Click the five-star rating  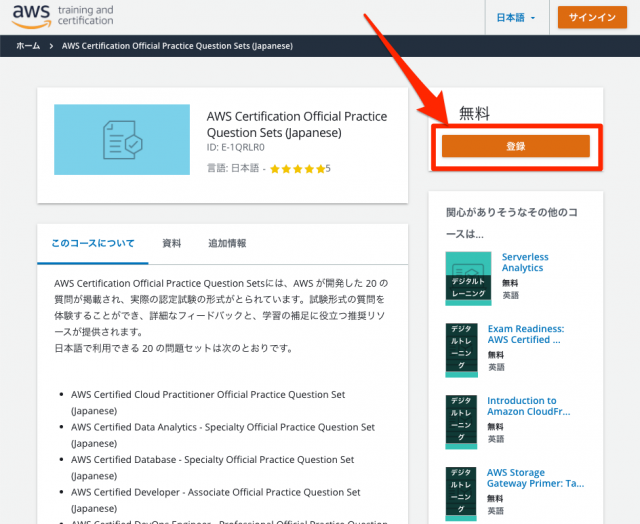[300, 169]
